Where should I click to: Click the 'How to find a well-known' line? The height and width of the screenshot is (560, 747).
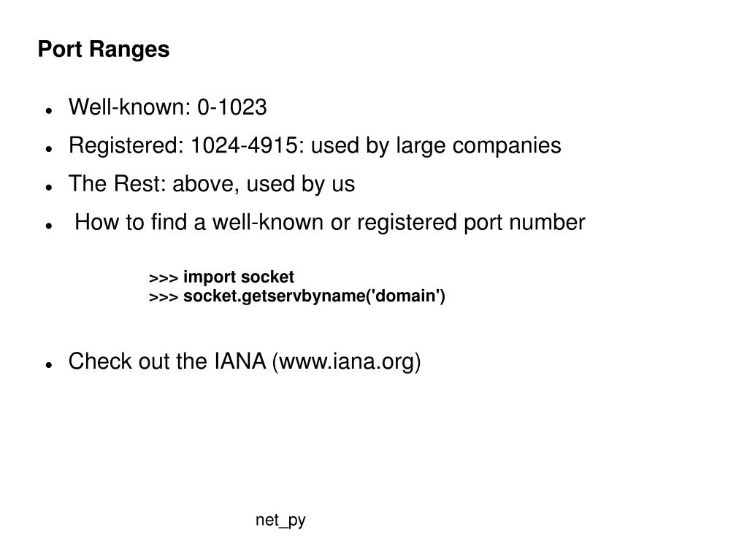point(329,223)
